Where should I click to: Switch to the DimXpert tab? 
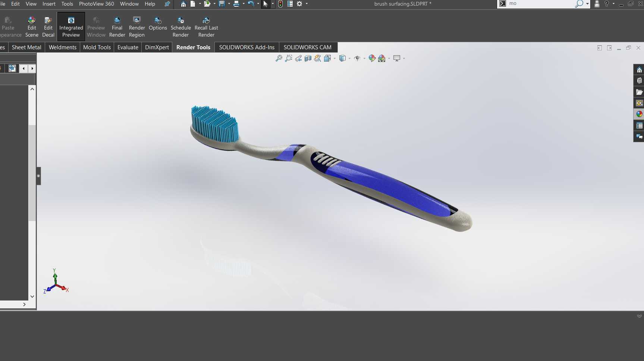157,47
